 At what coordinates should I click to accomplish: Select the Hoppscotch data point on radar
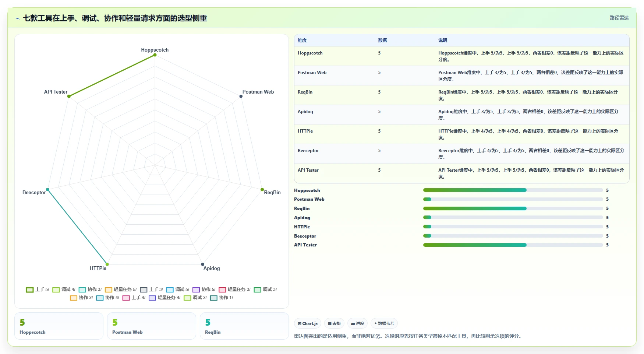[x=155, y=55]
